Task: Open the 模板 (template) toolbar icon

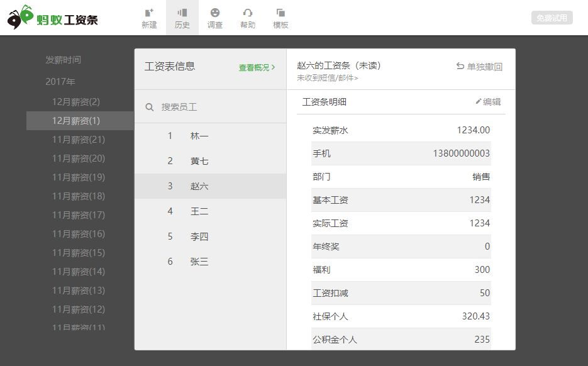Action: 280,18
